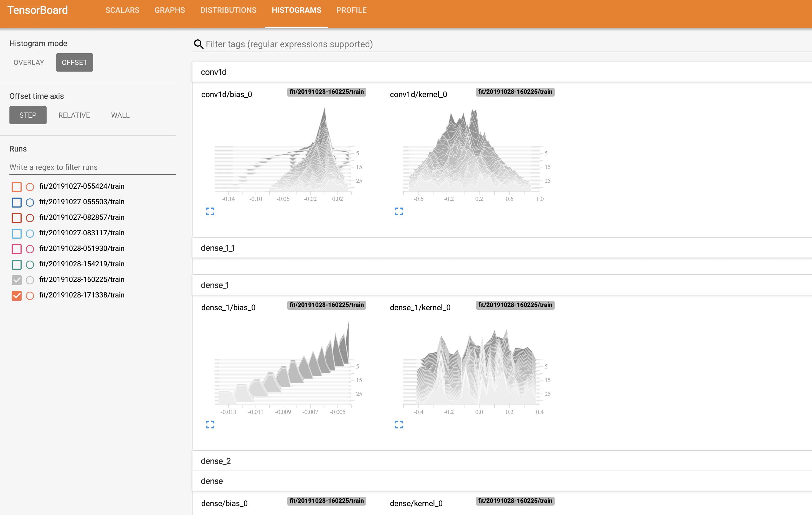Image resolution: width=812 pixels, height=515 pixels.
Task: Select only fit/20191027-083117/train via radio
Action: coord(30,233)
